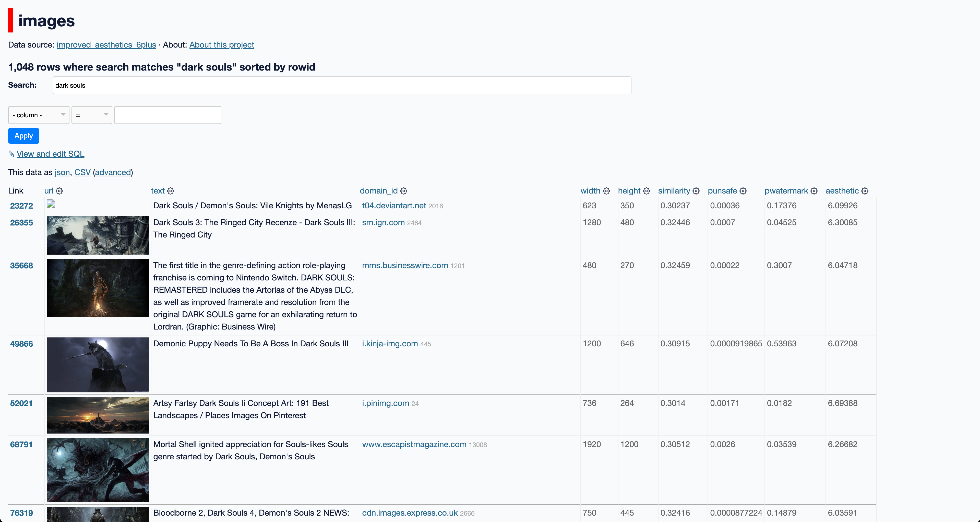
Task: Open the '=' operator dropdown
Action: pyautogui.click(x=92, y=115)
